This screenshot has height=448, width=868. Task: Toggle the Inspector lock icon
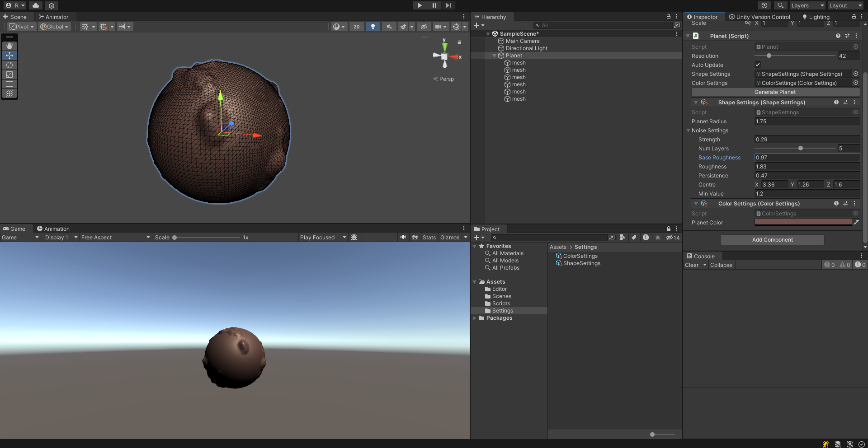pyautogui.click(x=854, y=16)
